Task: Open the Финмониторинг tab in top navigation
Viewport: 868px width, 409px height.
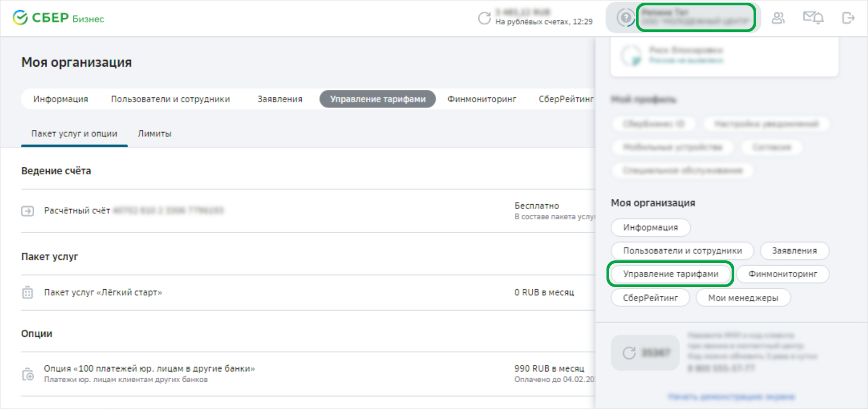Action: coord(482,99)
